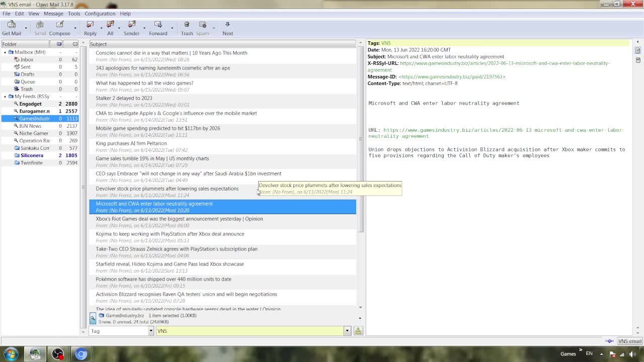Click the volume speaker tray icon
Image resolution: width=644 pixels, height=362 pixels.
[632, 354]
